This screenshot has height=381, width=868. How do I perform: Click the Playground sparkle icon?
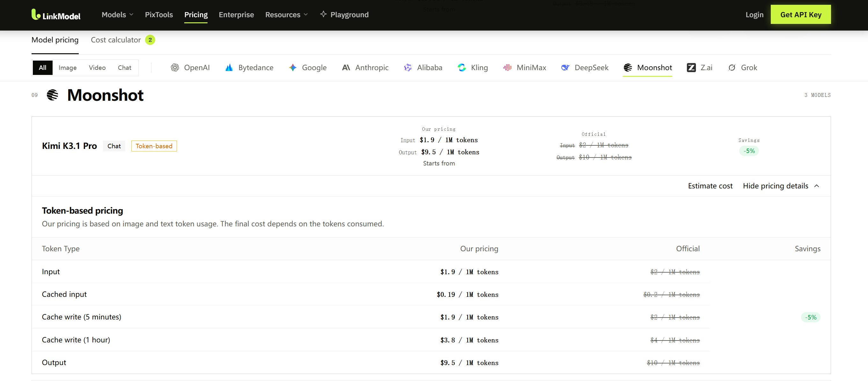click(324, 14)
